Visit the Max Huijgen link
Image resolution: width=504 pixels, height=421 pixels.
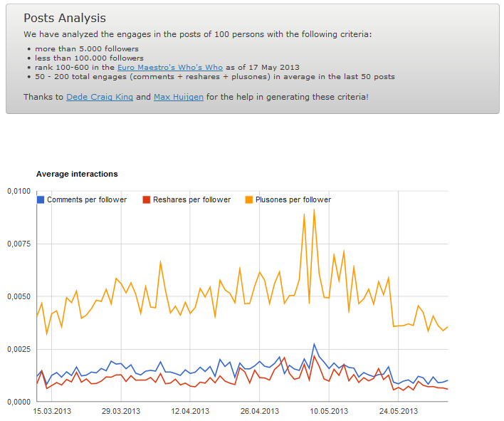(179, 96)
